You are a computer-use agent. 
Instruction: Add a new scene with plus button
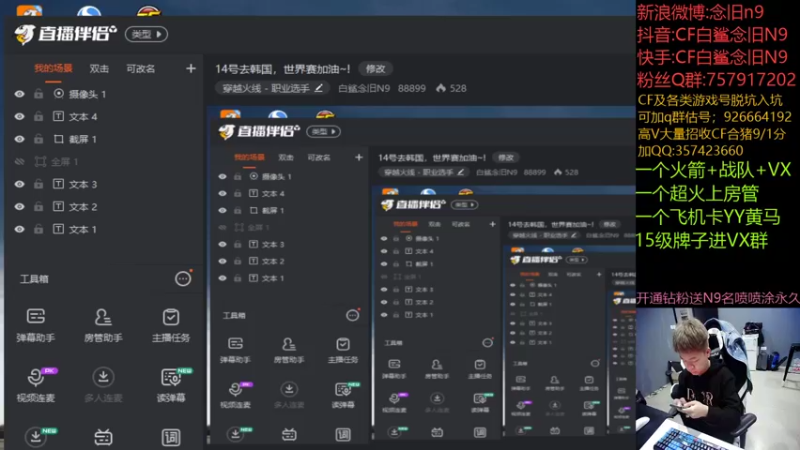click(190, 68)
